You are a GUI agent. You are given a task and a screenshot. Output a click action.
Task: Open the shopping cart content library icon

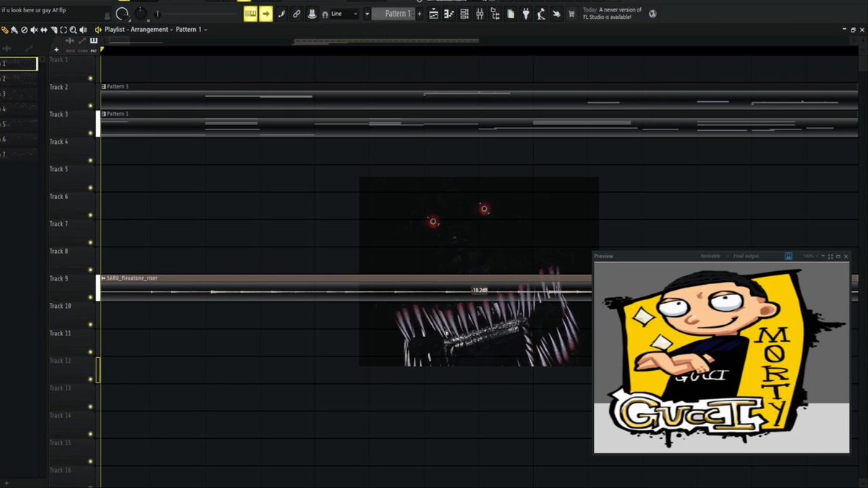(572, 14)
